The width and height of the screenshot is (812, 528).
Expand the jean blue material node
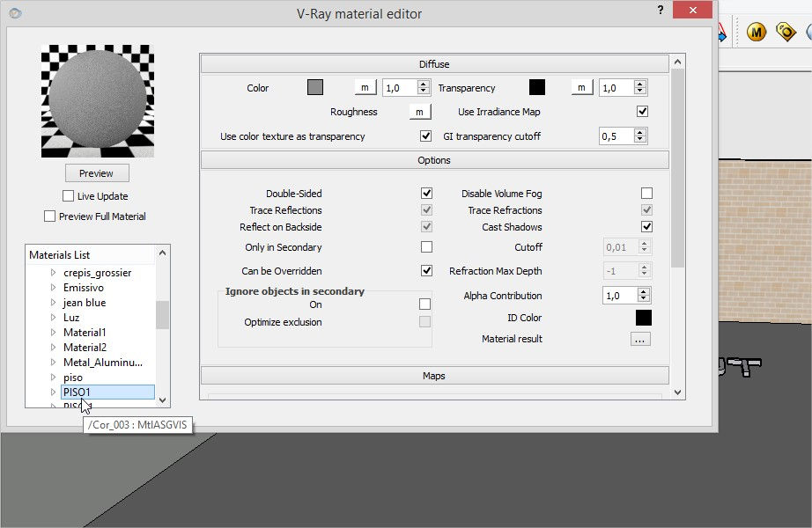pyautogui.click(x=53, y=303)
